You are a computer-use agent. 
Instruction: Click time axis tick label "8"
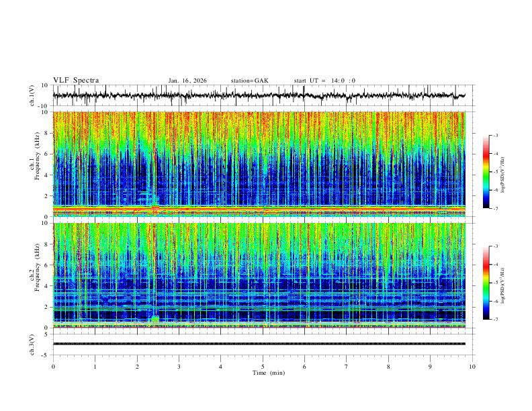(388, 367)
